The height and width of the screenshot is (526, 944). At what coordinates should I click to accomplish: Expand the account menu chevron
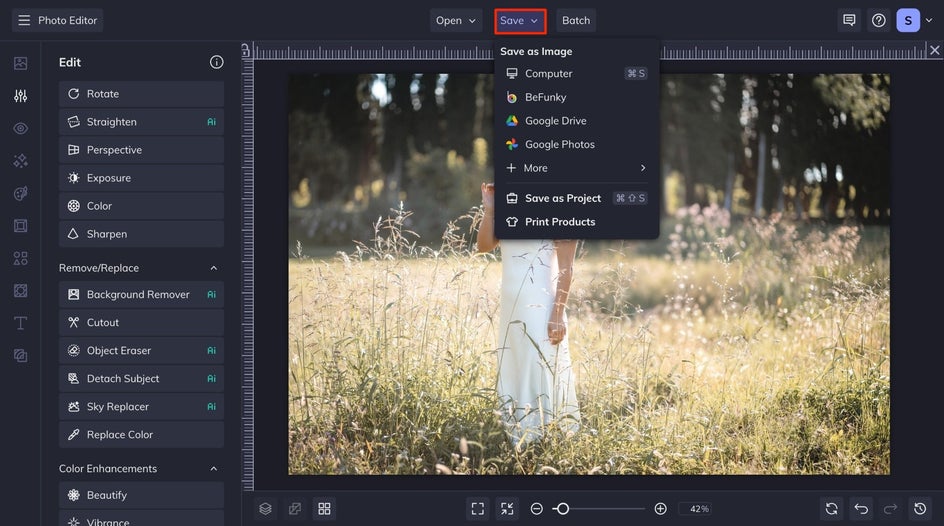(929, 20)
